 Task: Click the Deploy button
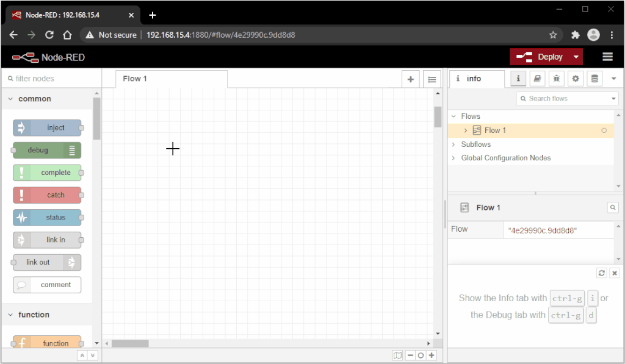[x=540, y=57]
